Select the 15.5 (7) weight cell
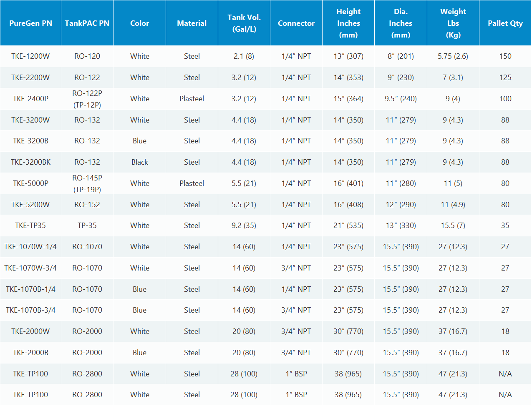The height and width of the screenshot is (406, 532). pyautogui.click(x=453, y=226)
